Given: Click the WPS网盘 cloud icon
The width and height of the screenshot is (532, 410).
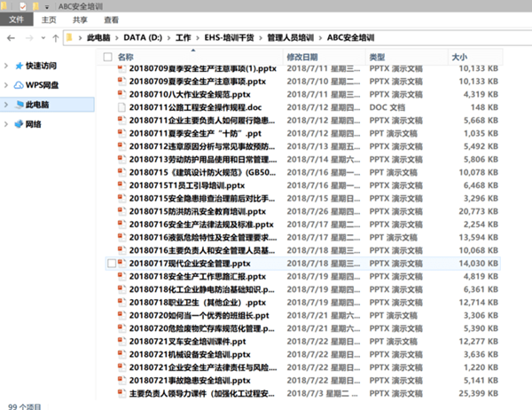Looking at the screenshot, I should coord(17,85).
